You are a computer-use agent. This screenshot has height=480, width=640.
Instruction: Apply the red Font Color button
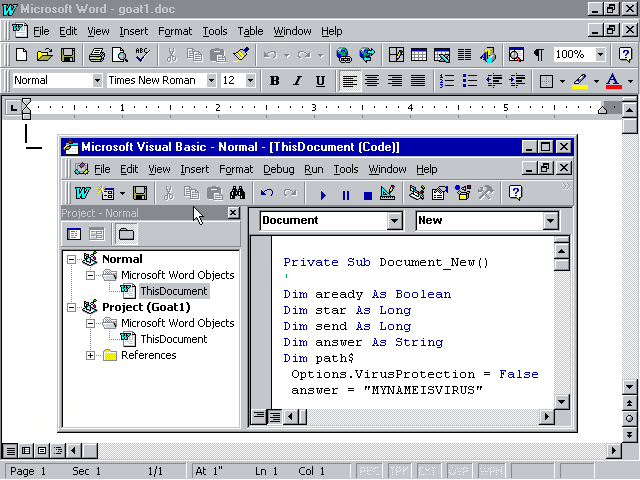pyautogui.click(x=613, y=81)
